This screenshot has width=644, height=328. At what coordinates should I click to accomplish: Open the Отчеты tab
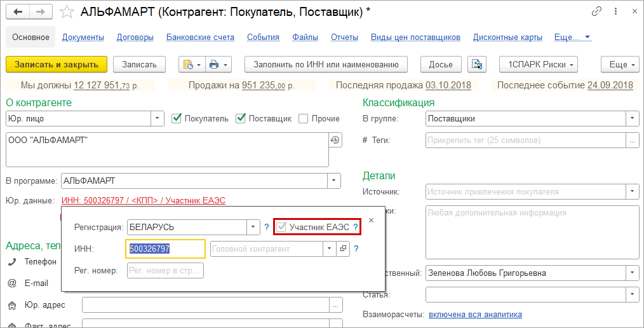click(x=345, y=38)
